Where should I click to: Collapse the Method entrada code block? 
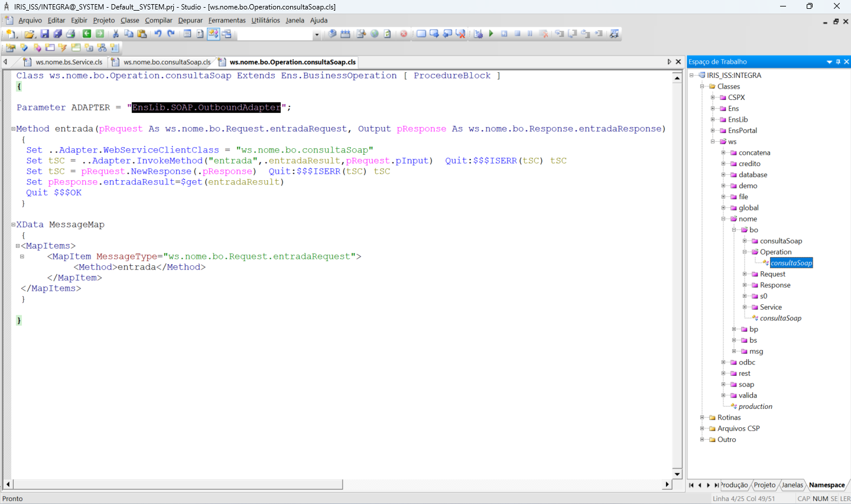(13, 129)
